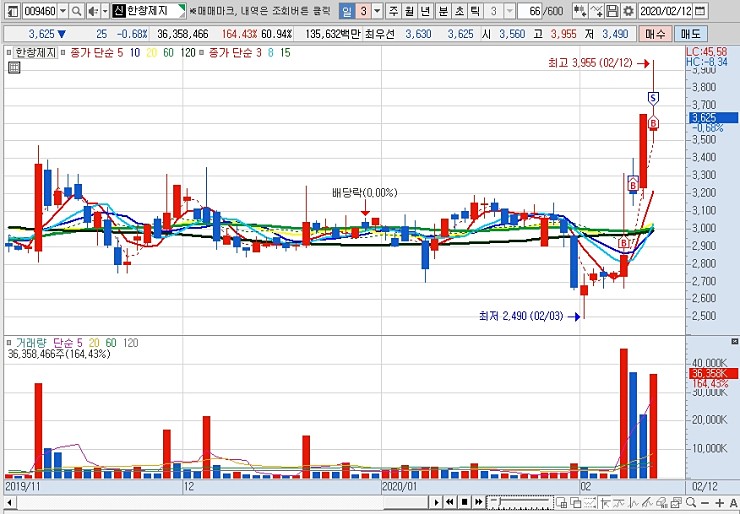This screenshot has width=740, height=514.
Task: Select the 월 monthly period button
Action: click(409, 11)
